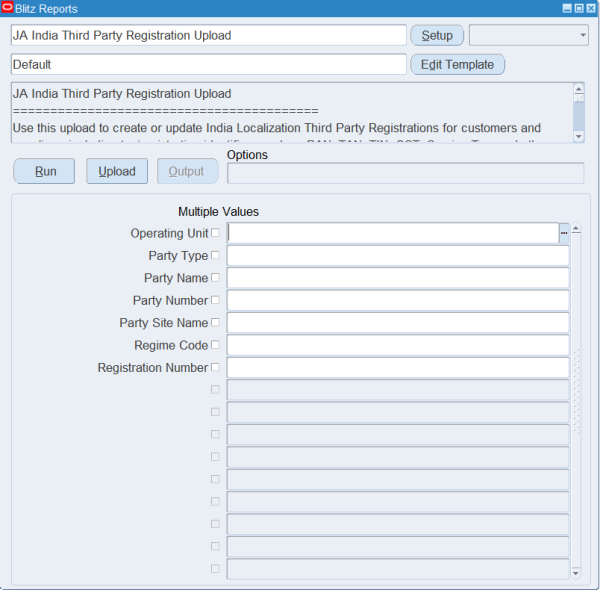
Task: Check multiple values for Party Name
Action: point(215,277)
